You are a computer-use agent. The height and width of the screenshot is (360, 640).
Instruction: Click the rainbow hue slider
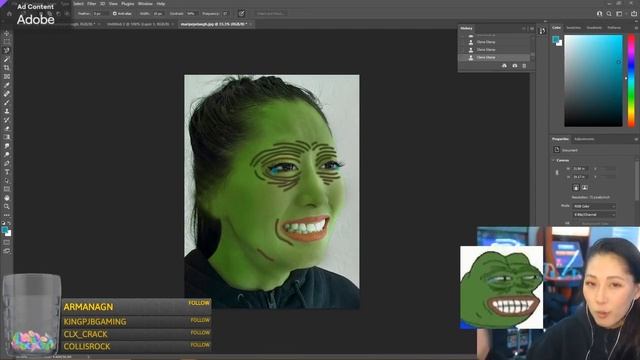(x=631, y=80)
